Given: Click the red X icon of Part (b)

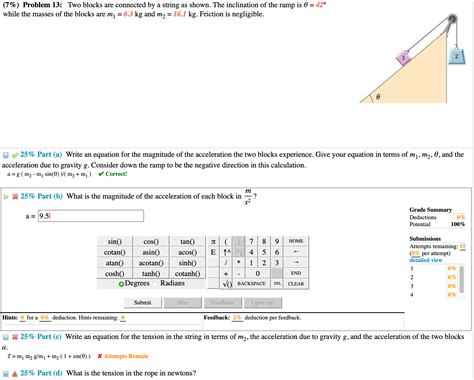Looking at the screenshot, I should (15, 197).
